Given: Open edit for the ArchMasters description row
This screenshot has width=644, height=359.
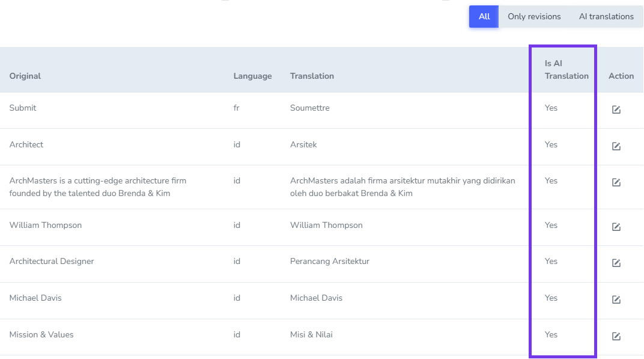Looking at the screenshot, I should (x=616, y=182).
